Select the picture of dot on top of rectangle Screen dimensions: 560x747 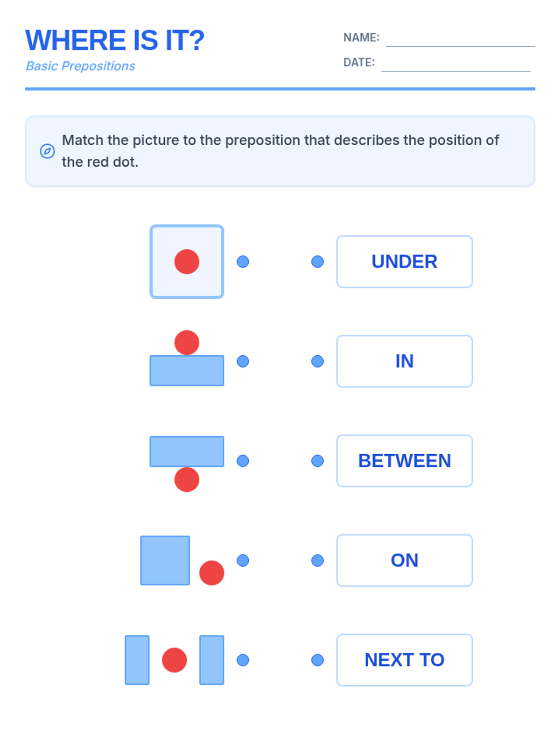point(187,358)
